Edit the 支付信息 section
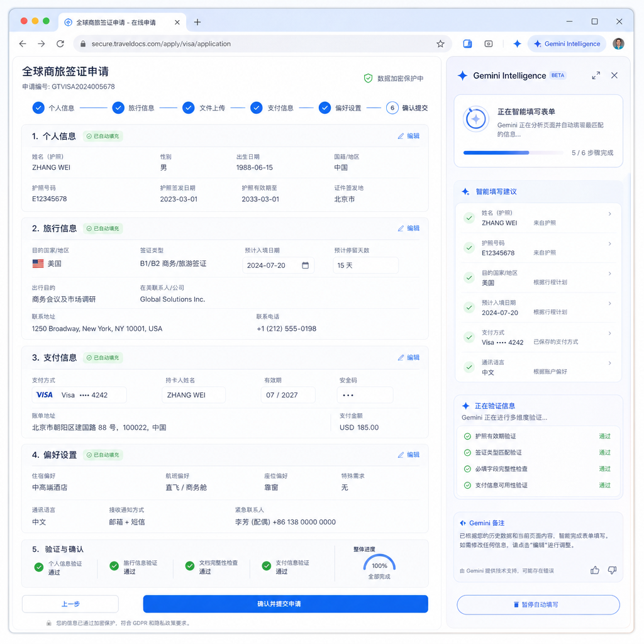The image size is (644, 644). pos(409,358)
